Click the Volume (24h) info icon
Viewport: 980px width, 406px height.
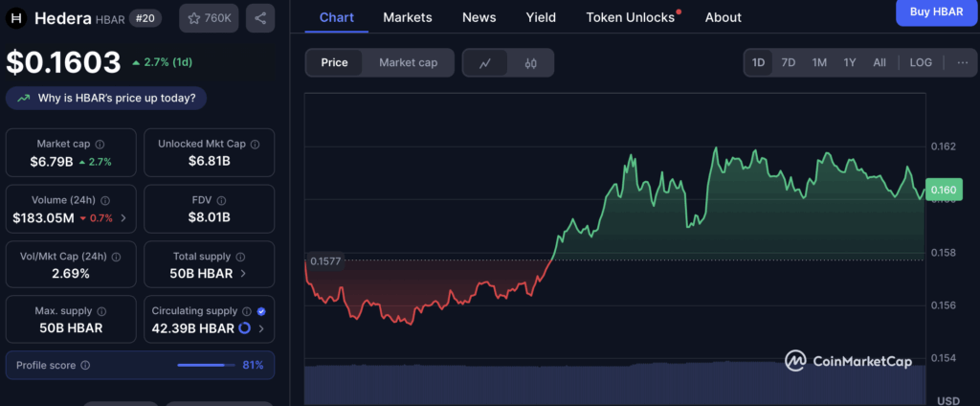click(x=105, y=200)
